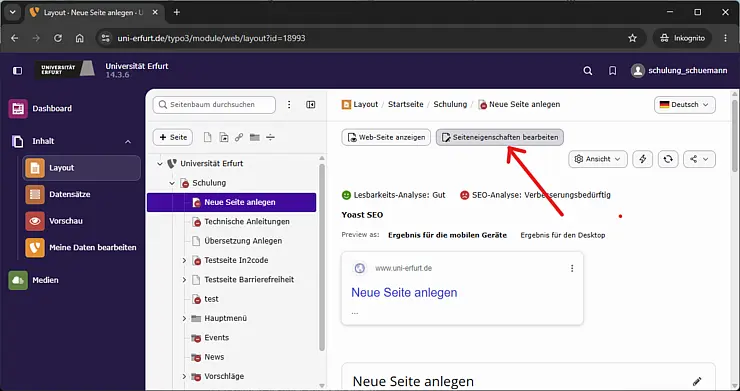Click the green Lesbarkeits-Analyse smiley
The height and width of the screenshot is (391, 740).
pos(346,195)
